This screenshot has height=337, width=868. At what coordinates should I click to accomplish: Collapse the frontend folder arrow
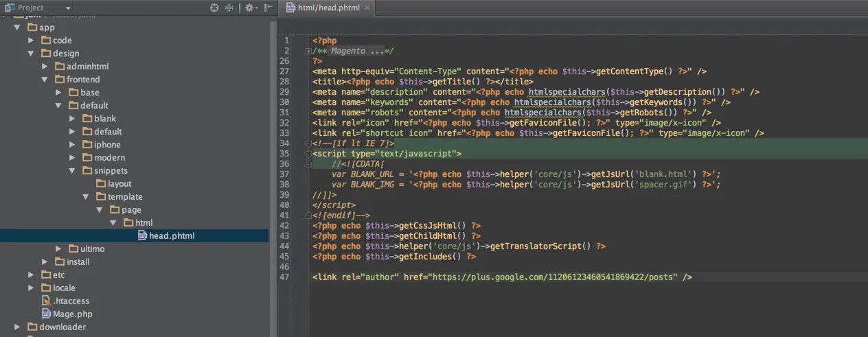click(x=45, y=79)
